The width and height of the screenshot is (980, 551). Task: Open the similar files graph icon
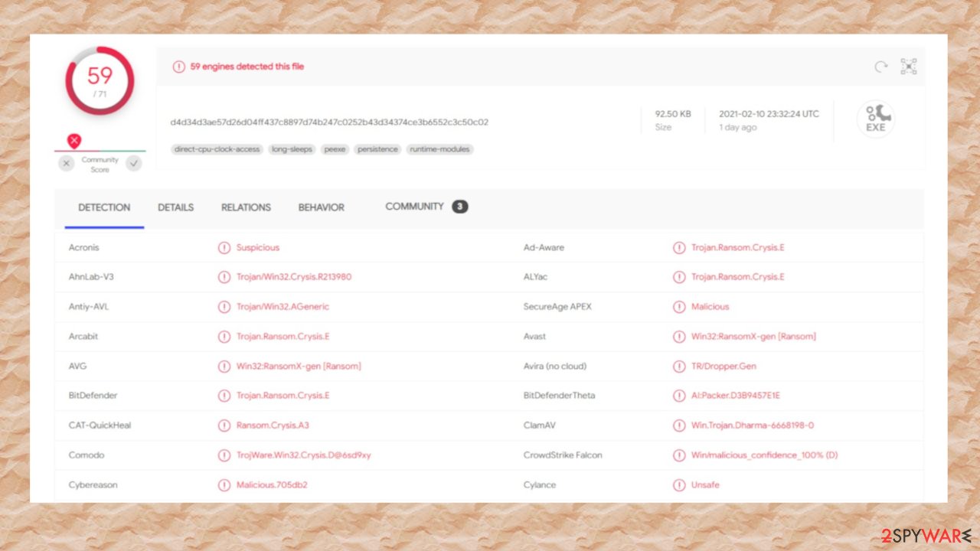pos(909,67)
